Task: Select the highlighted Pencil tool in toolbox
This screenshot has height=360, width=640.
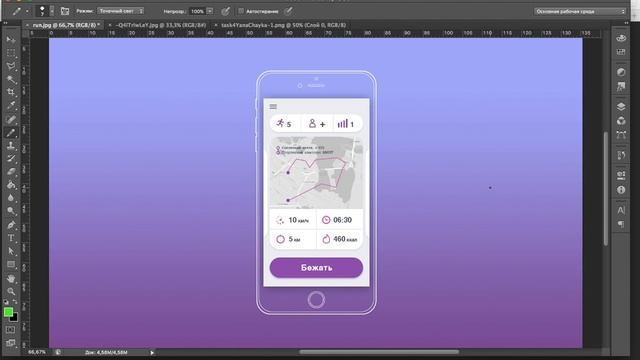Action: pos(11,132)
